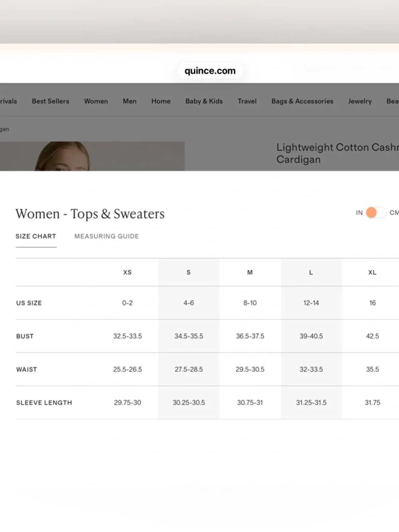Click US size value 16
The width and height of the screenshot is (399, 532).
coord(373,303)
